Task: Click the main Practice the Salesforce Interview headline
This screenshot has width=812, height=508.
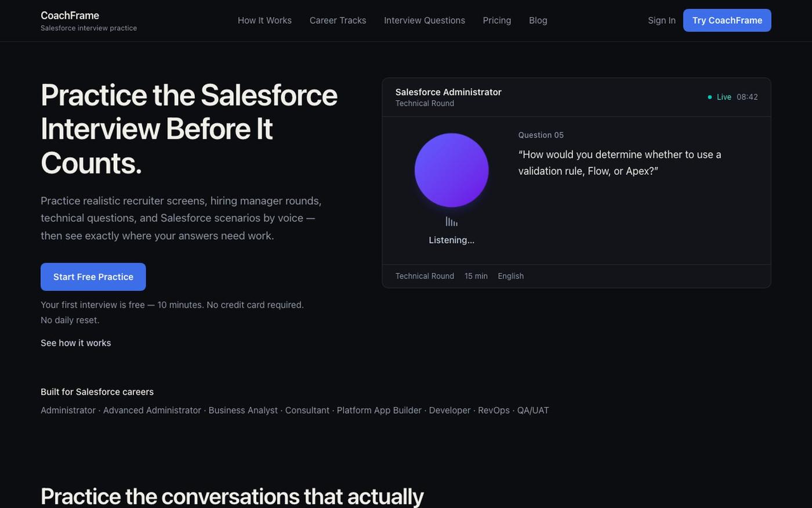Action: tap(189, 129)
